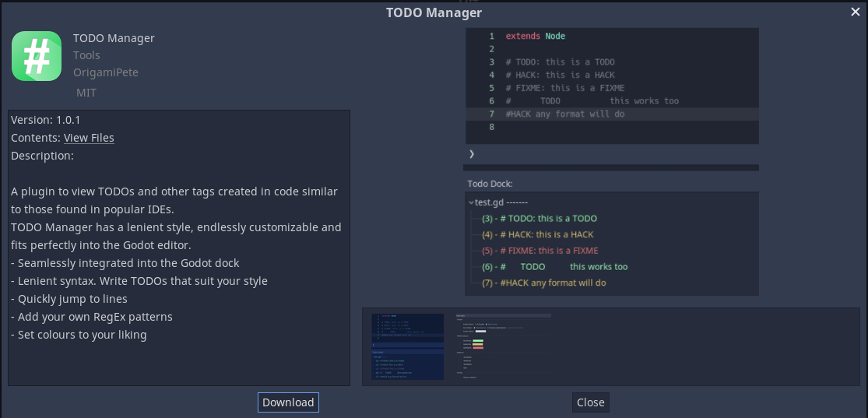Click the Close button at the bottom

click(x=590, y=402)
